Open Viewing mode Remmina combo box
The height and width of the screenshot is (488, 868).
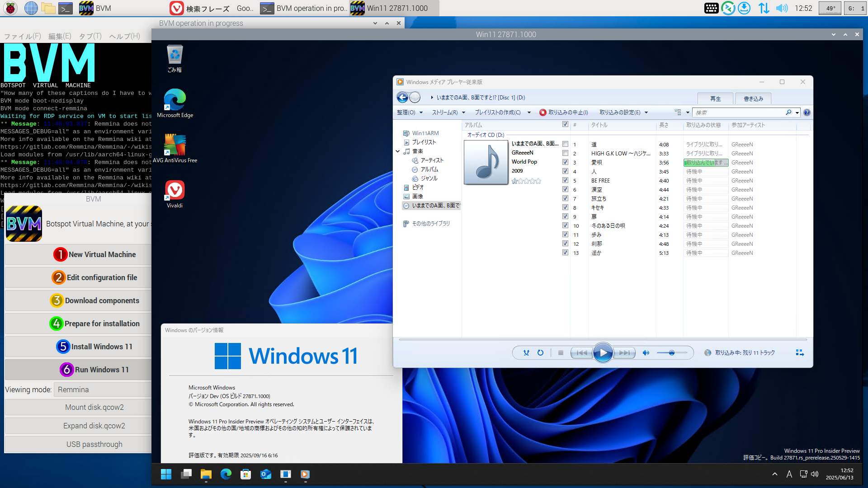click(103, 389)
